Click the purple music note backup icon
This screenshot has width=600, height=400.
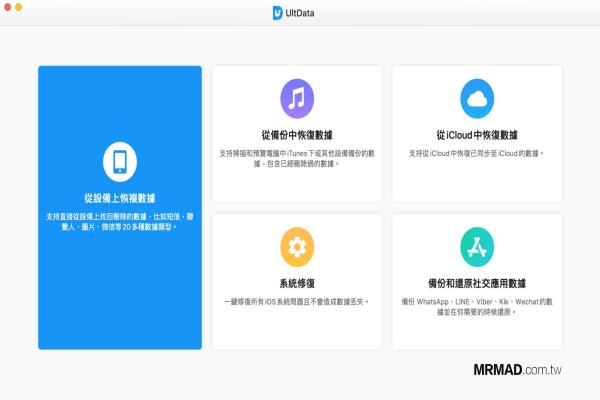297,99
